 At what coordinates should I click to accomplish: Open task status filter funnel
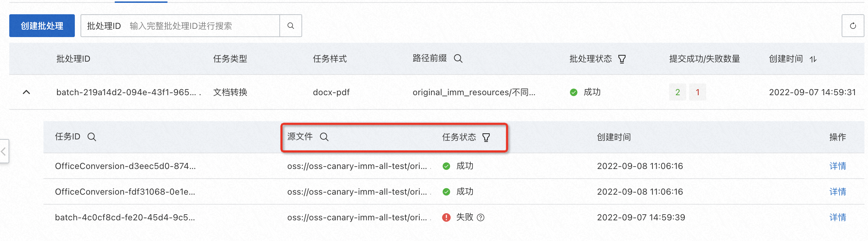(x=486, y=137)
